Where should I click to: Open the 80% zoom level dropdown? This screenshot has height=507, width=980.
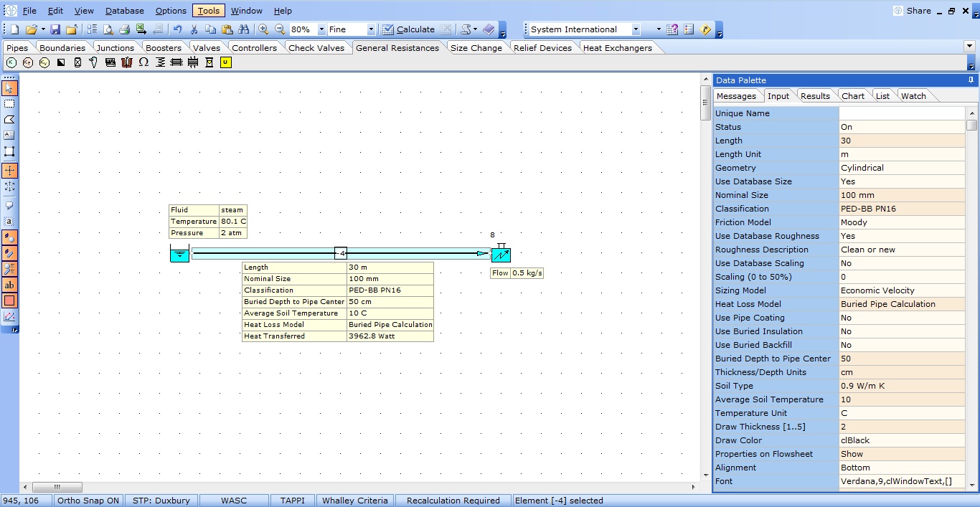coord(321,29)
